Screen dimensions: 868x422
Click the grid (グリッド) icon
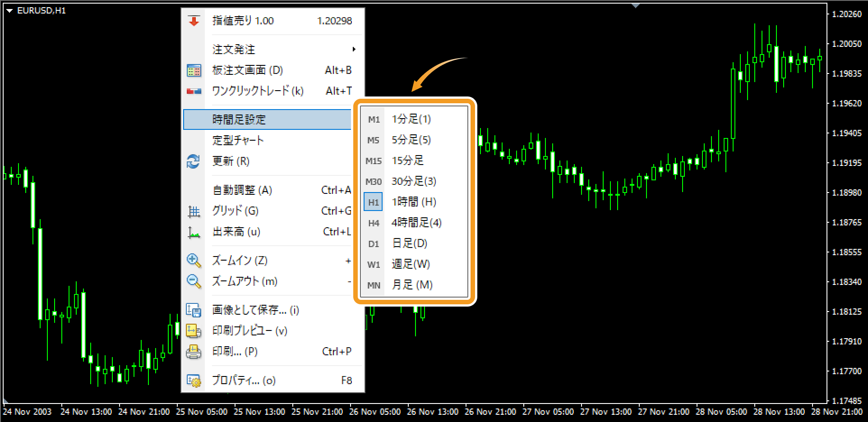[194, 211]
